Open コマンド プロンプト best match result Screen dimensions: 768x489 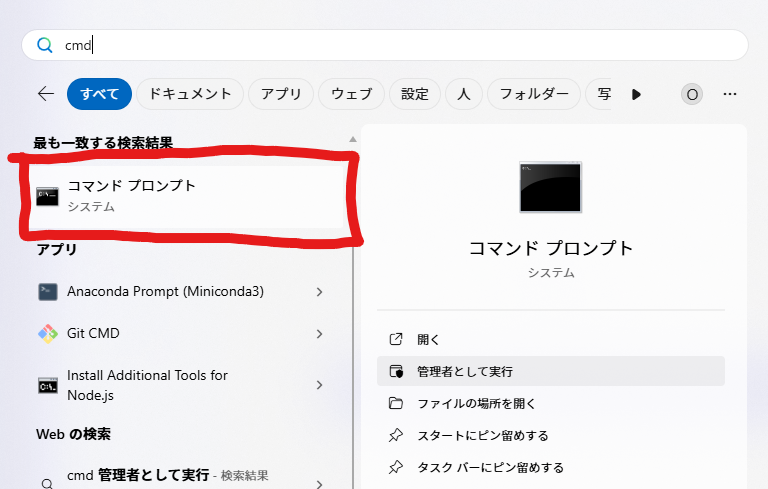tap(186, 196)
